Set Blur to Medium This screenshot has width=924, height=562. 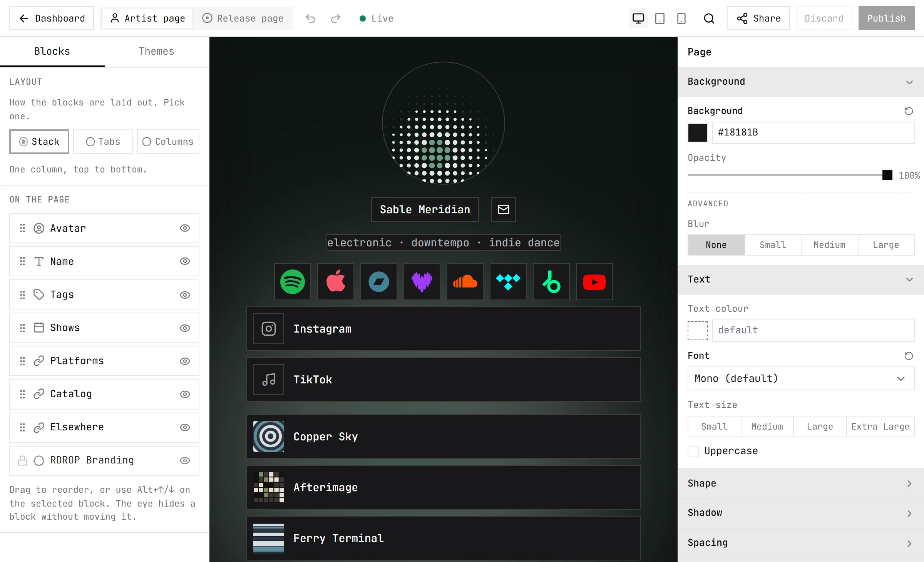[x=829, y=245]
